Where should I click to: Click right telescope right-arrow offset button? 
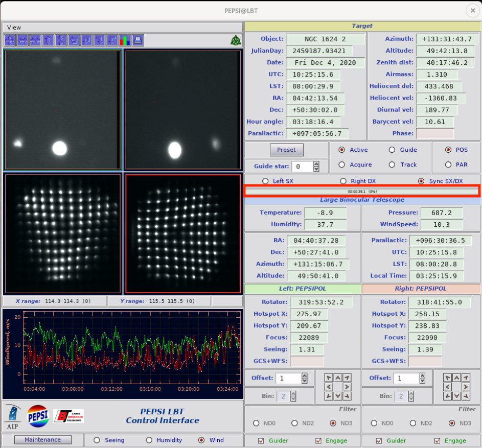coord(466,387)
